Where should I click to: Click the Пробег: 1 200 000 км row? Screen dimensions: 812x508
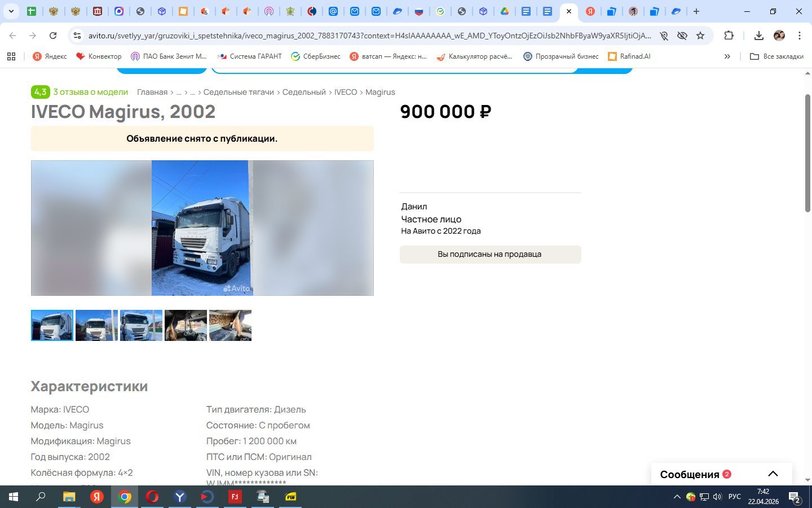coord(251,441)
